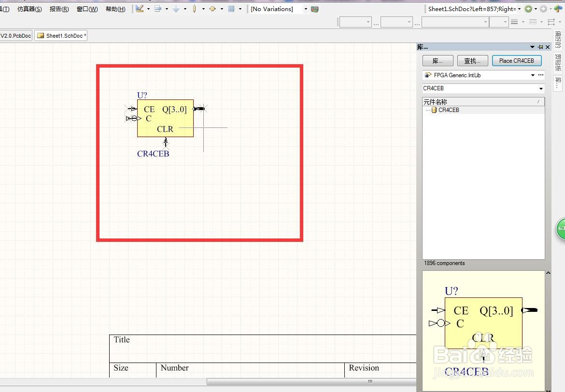Open the drawing tools dropdown arrow
This screenshot has height=392, width=565.
coord(148,9)
